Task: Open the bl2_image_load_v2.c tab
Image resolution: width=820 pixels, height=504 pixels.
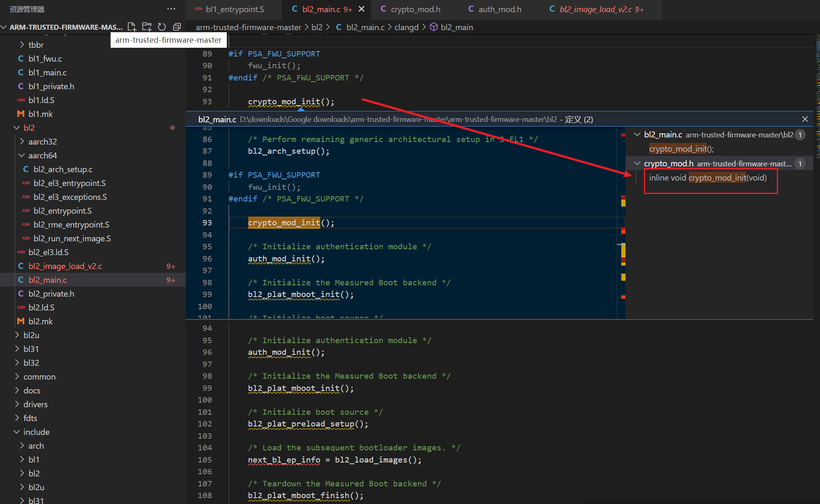Action: click(x=595, y=9)
